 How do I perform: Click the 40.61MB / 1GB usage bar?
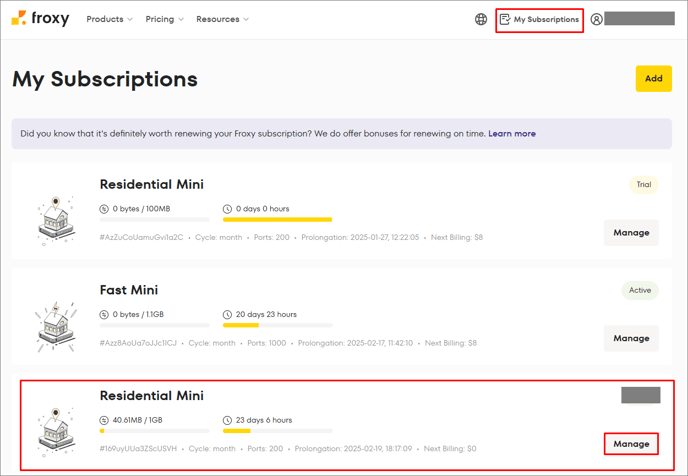[154, 431]
